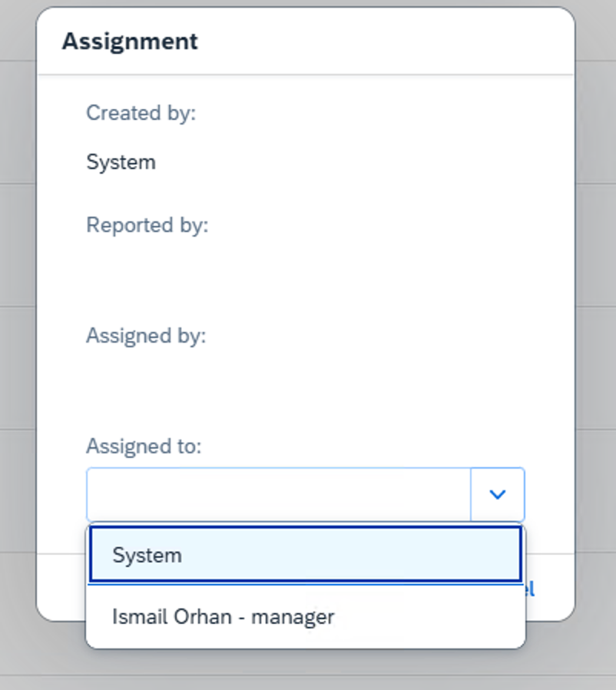Click the Created by label
Screen dimensions: 616x690
[x=141, y=112]
